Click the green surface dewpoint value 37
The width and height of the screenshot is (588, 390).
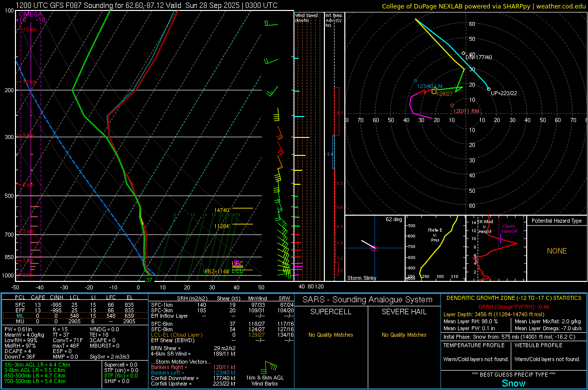click(x=149, y=280)
